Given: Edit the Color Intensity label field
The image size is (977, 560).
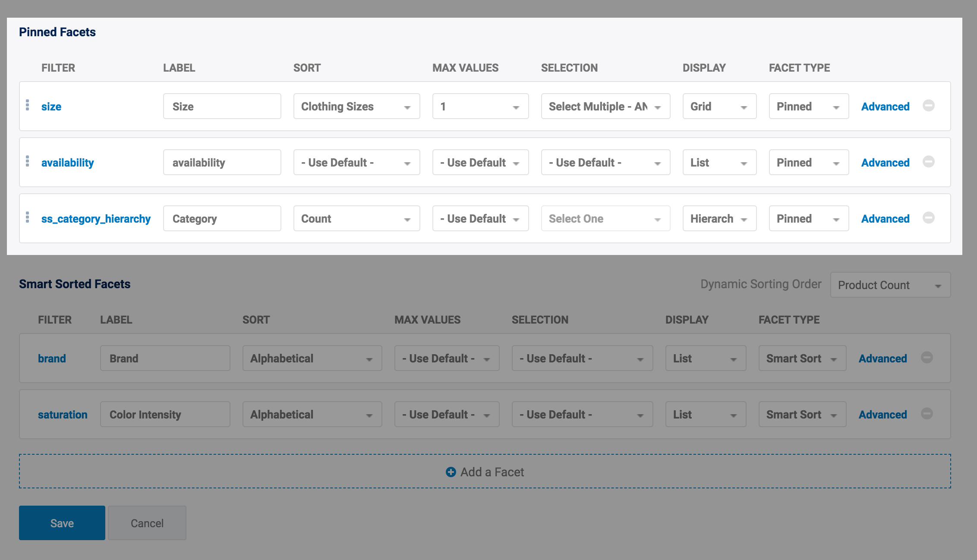Looking at the screenshot, I should pyautogui.click(x=165, y=415).
